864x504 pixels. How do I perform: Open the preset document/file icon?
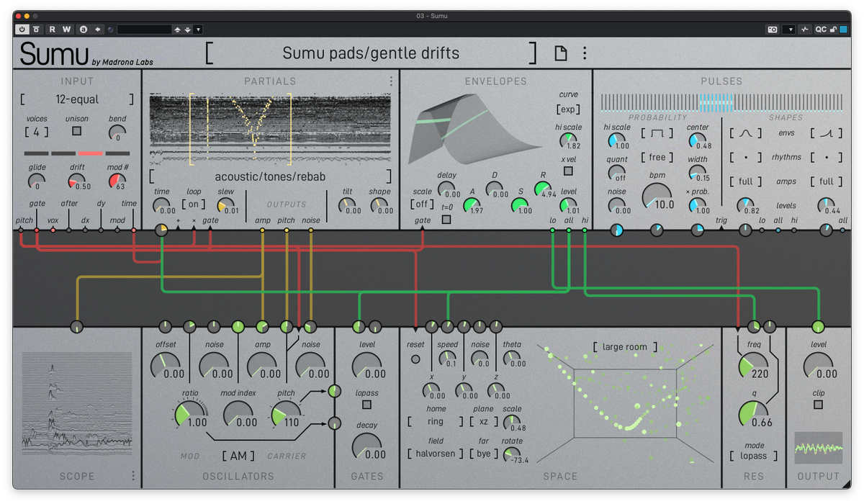tap(560, 53)
